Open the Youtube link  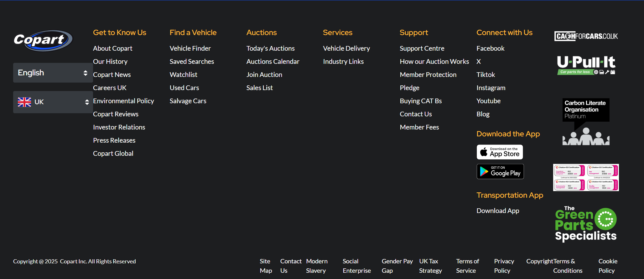click(x=488, y=101)
